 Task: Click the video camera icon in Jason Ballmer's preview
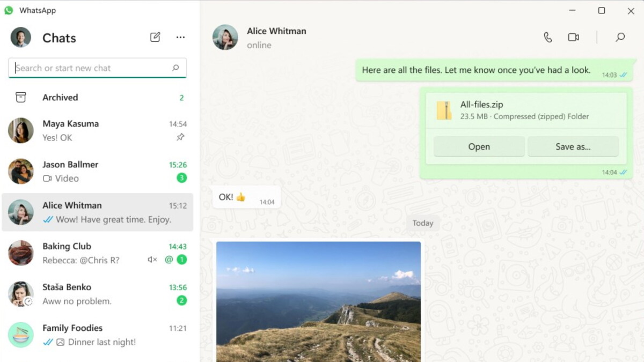point(48,179)
